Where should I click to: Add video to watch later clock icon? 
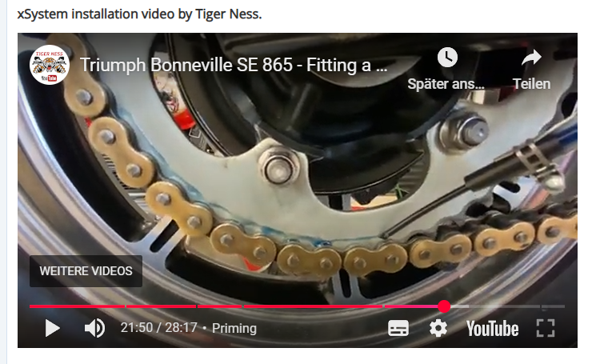(447, 58)
